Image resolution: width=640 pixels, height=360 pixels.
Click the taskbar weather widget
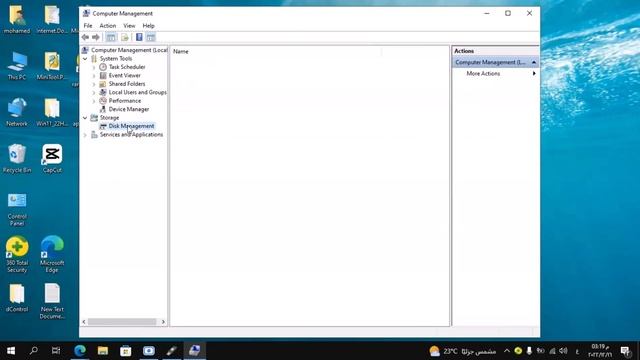click(x=462, y=351)
